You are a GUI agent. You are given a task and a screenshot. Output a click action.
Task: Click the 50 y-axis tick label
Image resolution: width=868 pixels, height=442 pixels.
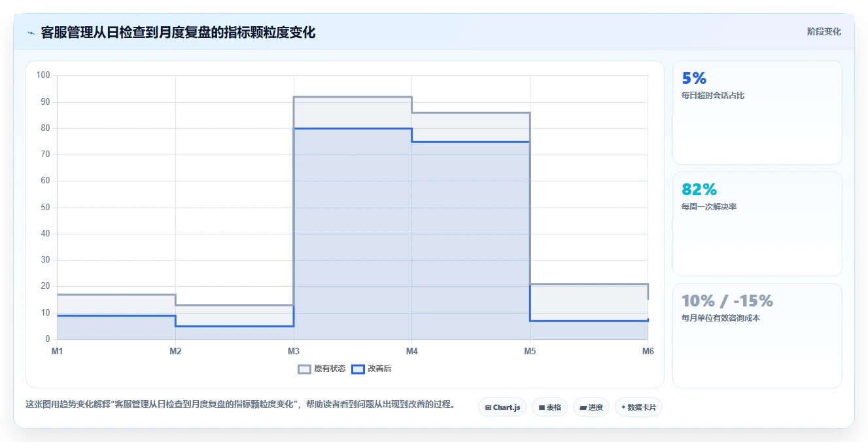[45, 208]
